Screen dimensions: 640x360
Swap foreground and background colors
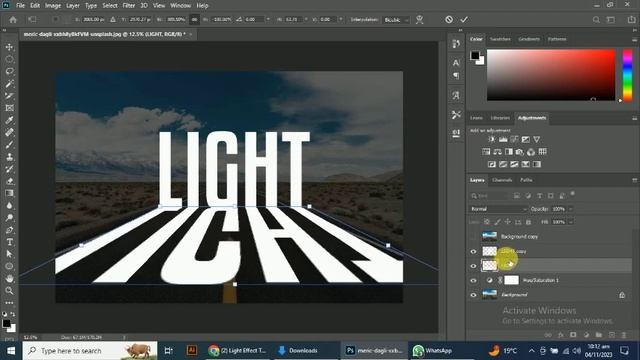13,314
